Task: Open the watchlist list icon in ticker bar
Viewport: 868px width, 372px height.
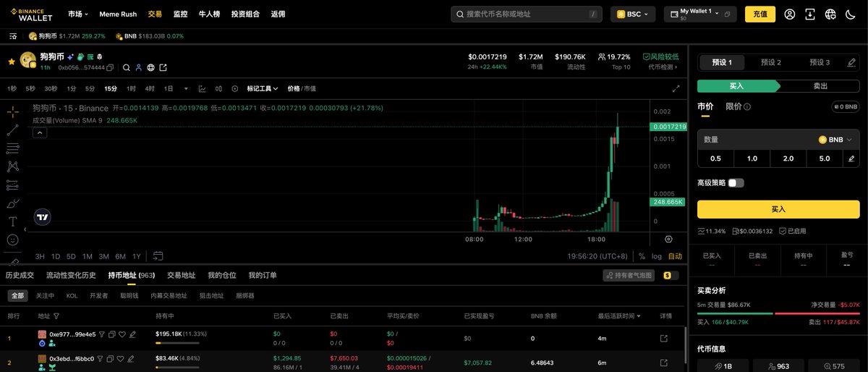Action: pyautogui.click(x=13, y=35)
